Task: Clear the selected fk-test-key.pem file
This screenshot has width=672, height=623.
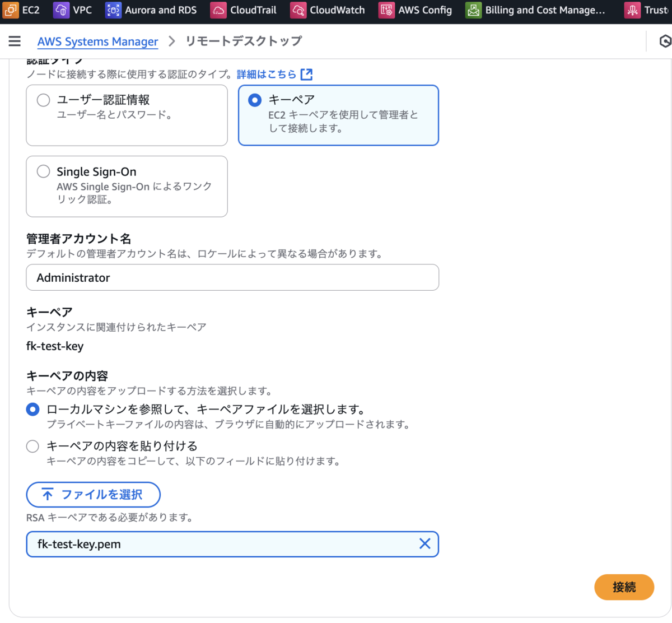Action: click(x=425, y=543)
